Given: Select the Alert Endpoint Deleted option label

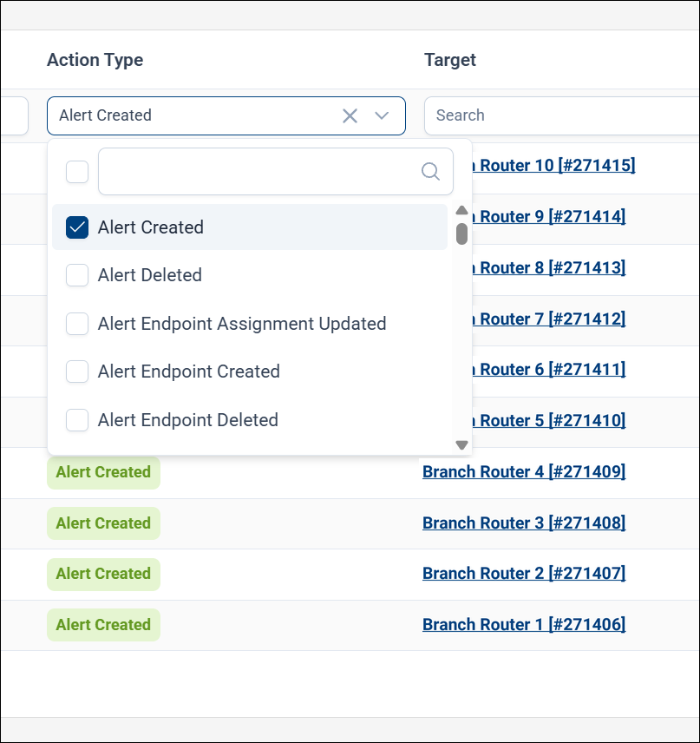Looking at the screenshot, I should 187,420.
